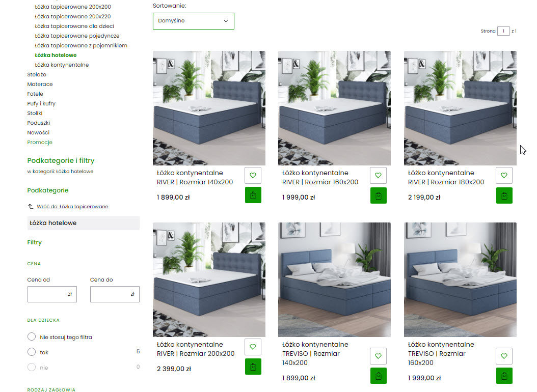This screenshot has width=537, height=392.
Task: Select 'nie' radio under Dla dziecka
Action: pyautogui.click(x=32, y=367)
